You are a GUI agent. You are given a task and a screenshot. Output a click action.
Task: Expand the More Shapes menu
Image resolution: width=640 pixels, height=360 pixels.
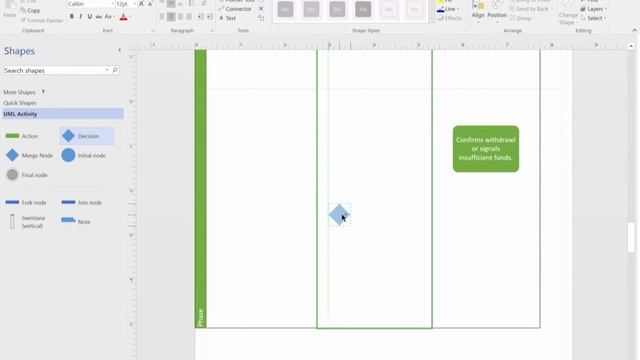point(24,92)
